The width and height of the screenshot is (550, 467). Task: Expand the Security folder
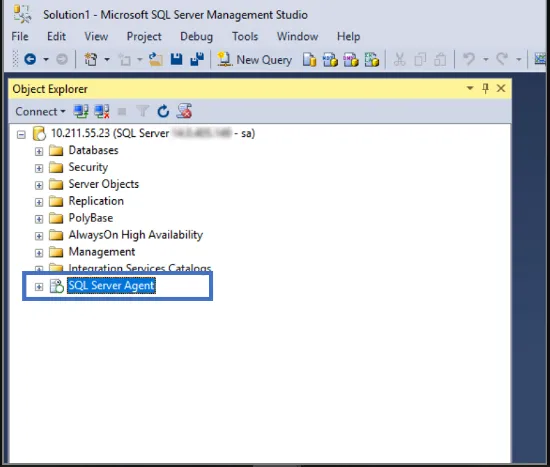pyautogui.click(x=39, y=168)
